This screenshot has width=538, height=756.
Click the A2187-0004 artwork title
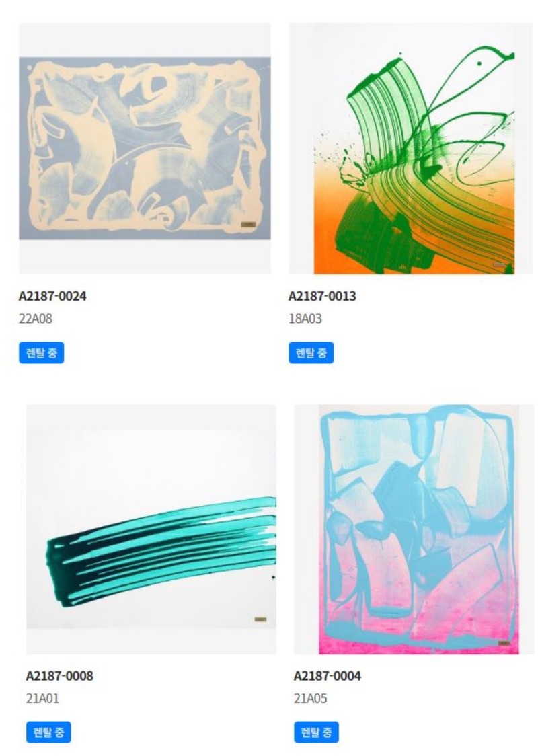(328, 676)
